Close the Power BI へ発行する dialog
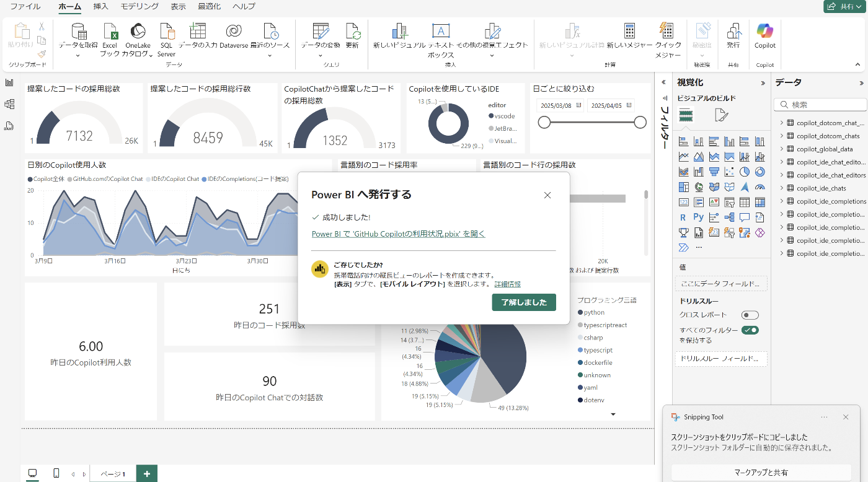The width and height of the screenshot is (868, 482). click(547, 195)
